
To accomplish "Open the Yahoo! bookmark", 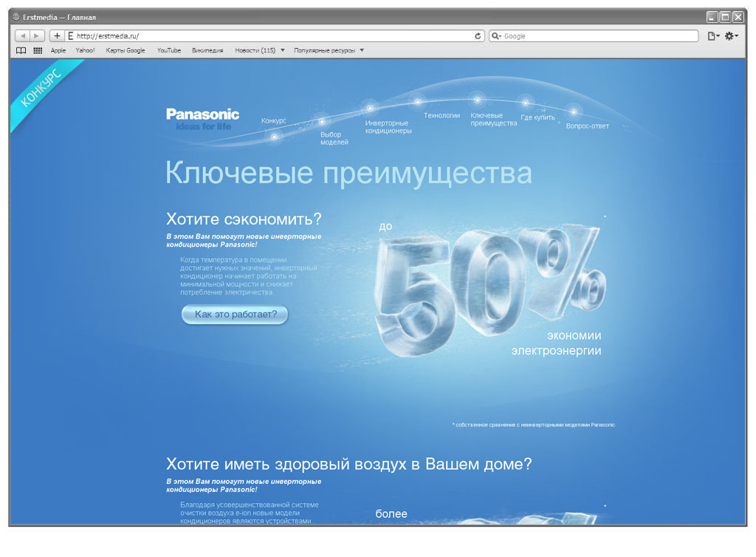I will 85,51.
